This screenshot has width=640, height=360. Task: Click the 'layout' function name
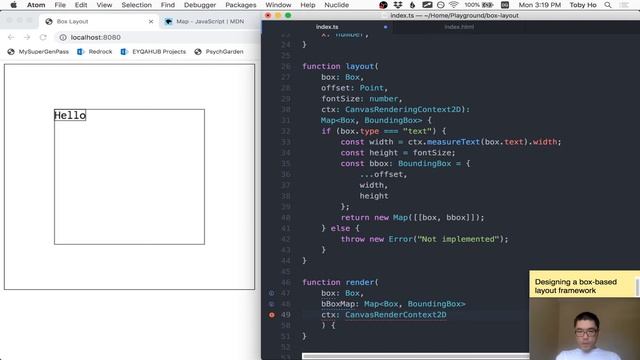click(x=360, y=66)
